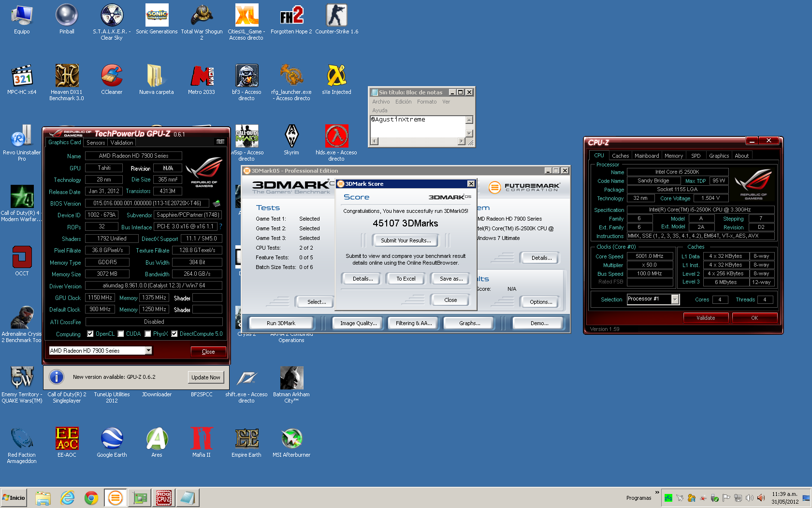This screenshot has height=508, width=812.
Task: Switch to the Memory tab in CPU-Z
Action: 674,156
